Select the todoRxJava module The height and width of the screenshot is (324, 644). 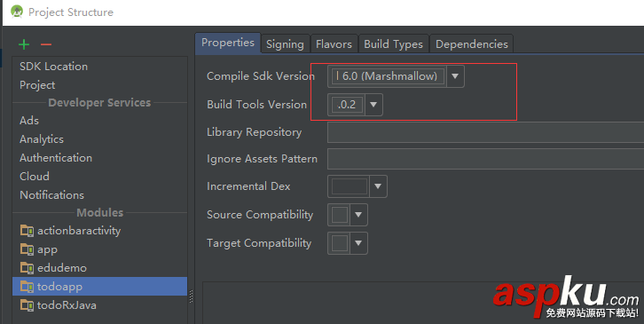[100, 305]
